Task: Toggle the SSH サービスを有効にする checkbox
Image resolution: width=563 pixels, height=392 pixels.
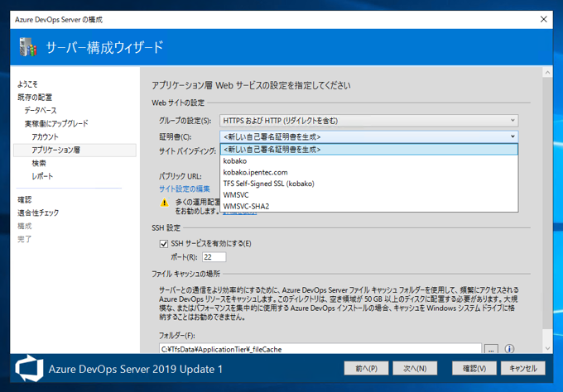Action: pos(164,244)
